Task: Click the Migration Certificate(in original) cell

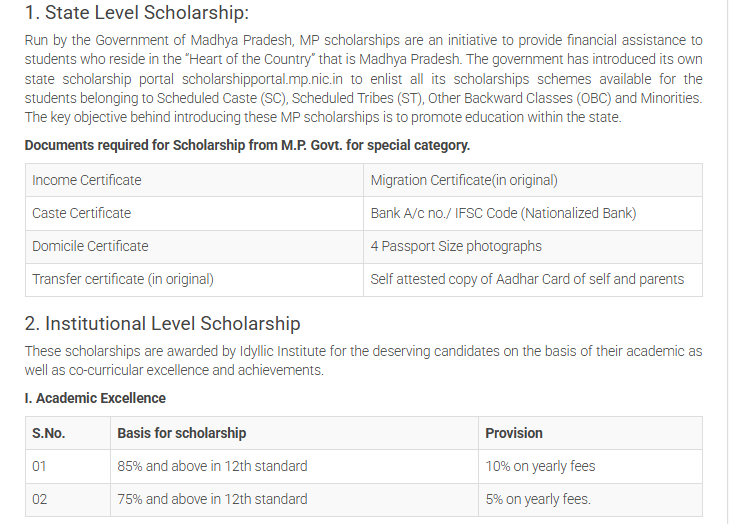Action: 533,180
